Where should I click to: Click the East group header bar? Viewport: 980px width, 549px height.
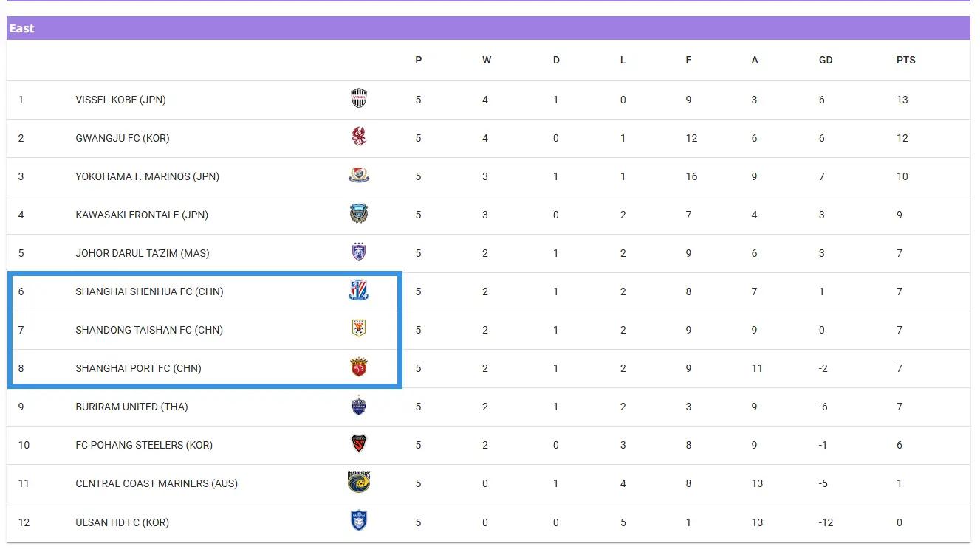(x=487, y=28)
